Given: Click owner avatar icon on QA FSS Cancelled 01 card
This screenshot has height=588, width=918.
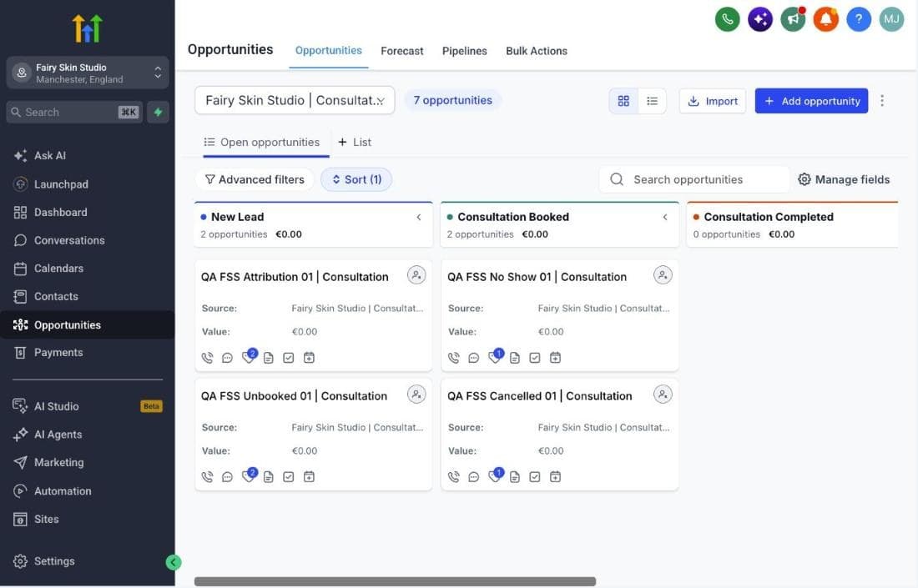Looking at the screenshot, I should [663, 395].
